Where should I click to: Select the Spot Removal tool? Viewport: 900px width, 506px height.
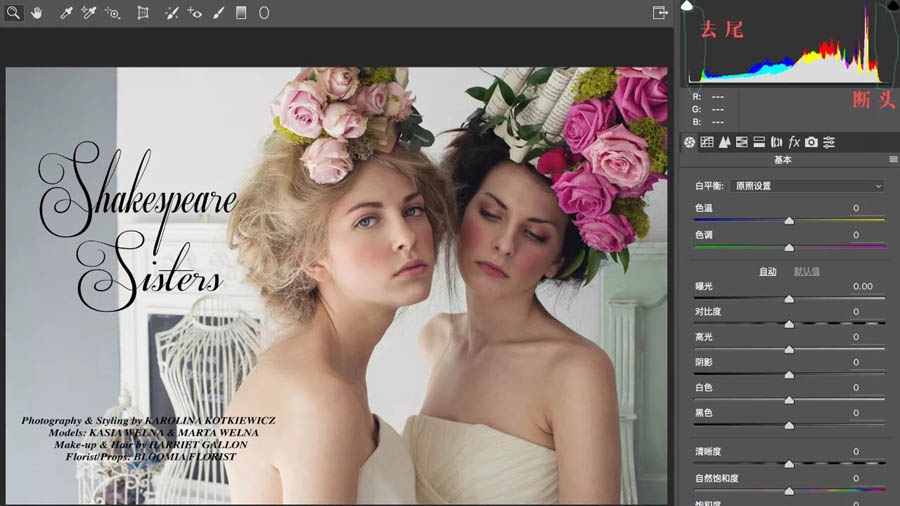point(171,13)
